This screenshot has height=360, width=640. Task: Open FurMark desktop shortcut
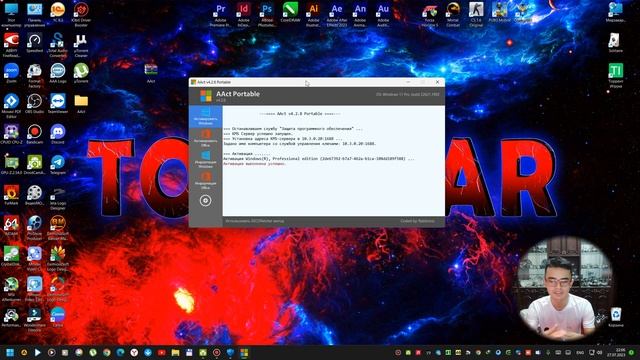point(11,195)
